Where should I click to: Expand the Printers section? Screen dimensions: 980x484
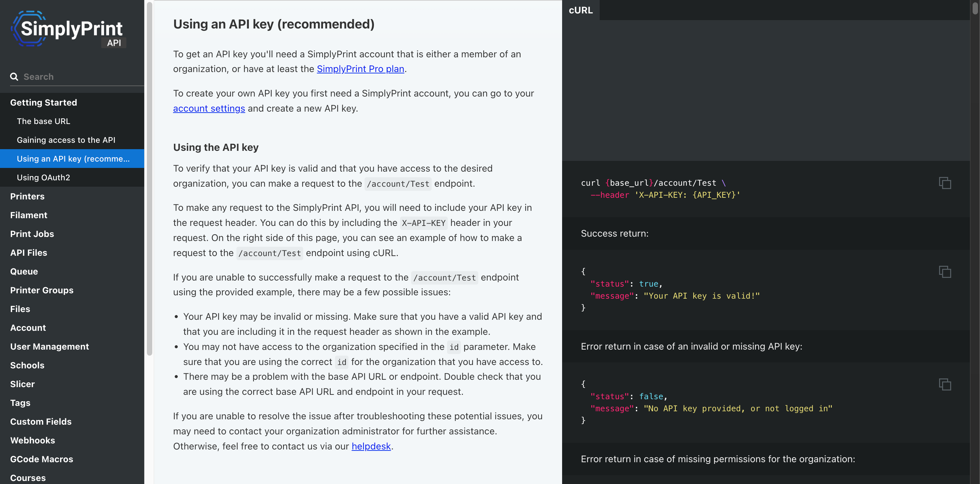tap(72, 196)
